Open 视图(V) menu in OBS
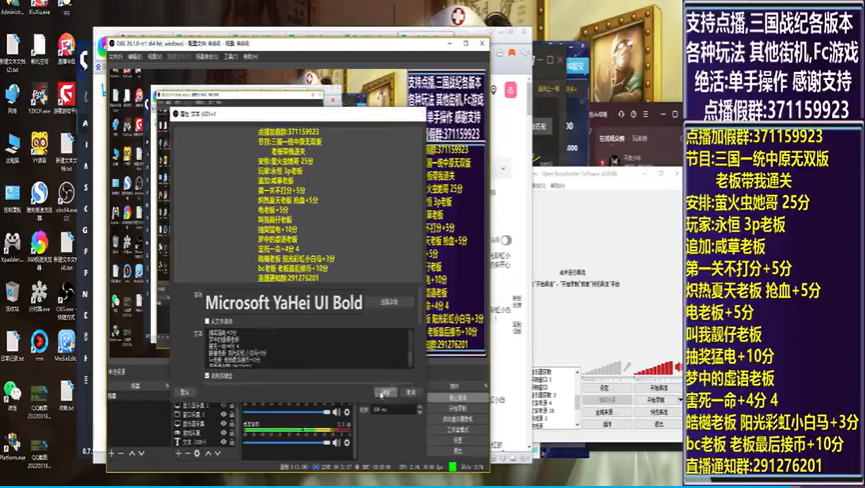The image size is (865, 488). (154, 57)
